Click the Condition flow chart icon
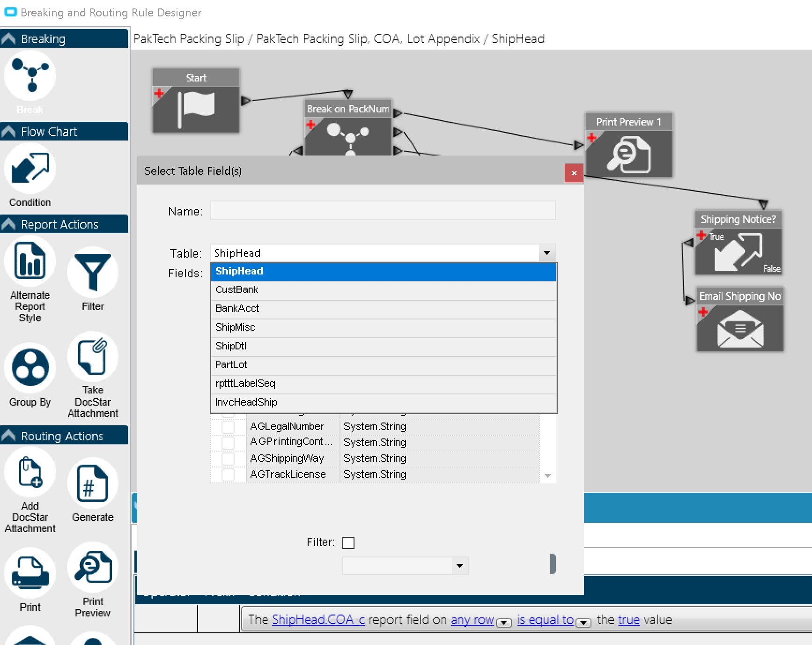The height and width of the screenshot is (645, 812). [30, 169]
